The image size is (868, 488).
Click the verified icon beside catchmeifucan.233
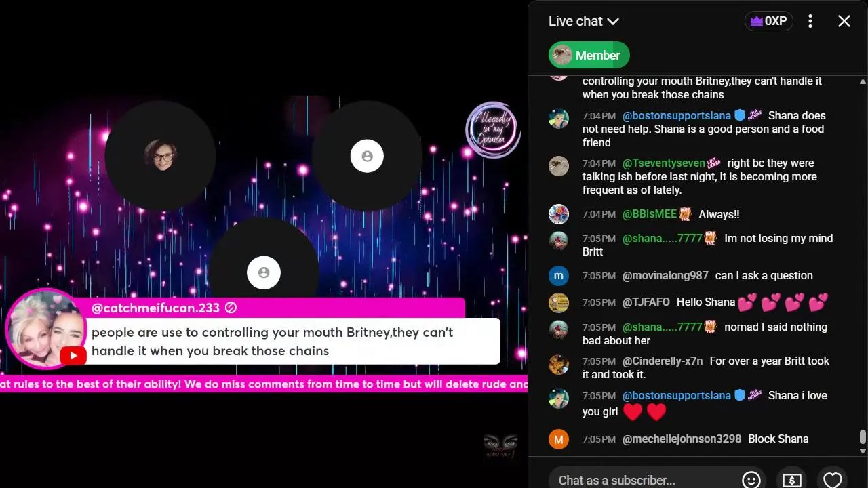pos(231,308)
